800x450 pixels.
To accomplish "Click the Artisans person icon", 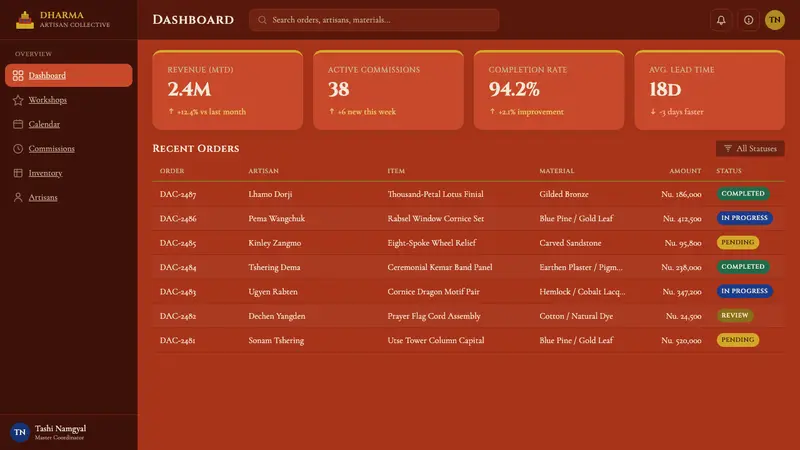I will (18, 197).
